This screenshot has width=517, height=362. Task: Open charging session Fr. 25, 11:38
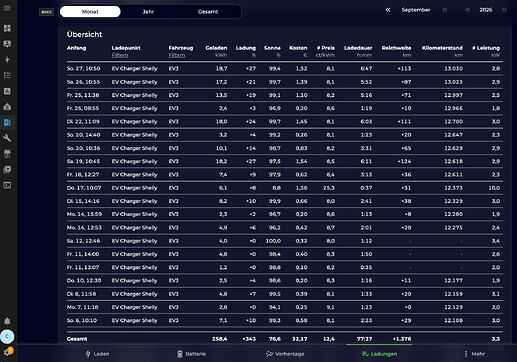(x=285, y=95)
